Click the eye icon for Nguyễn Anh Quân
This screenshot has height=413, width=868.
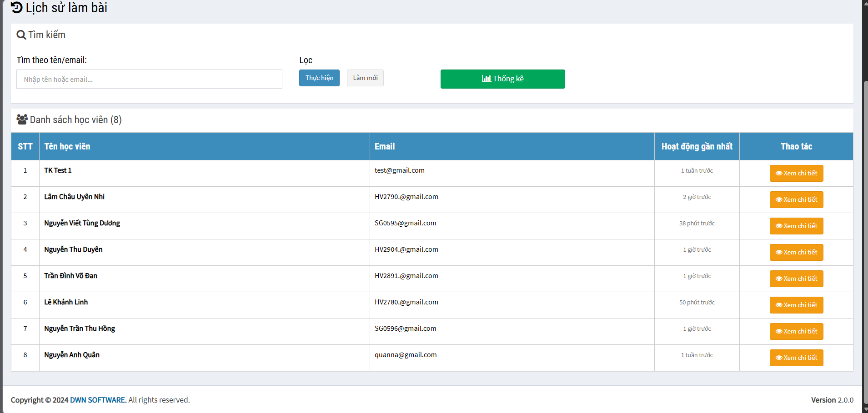tap(779, 358)
